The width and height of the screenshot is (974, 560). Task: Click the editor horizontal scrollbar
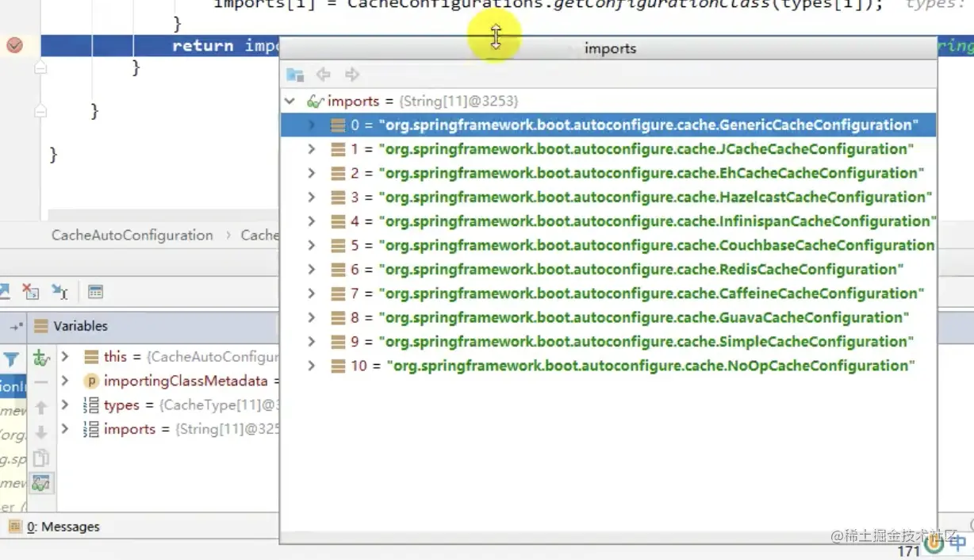(163, 216)
